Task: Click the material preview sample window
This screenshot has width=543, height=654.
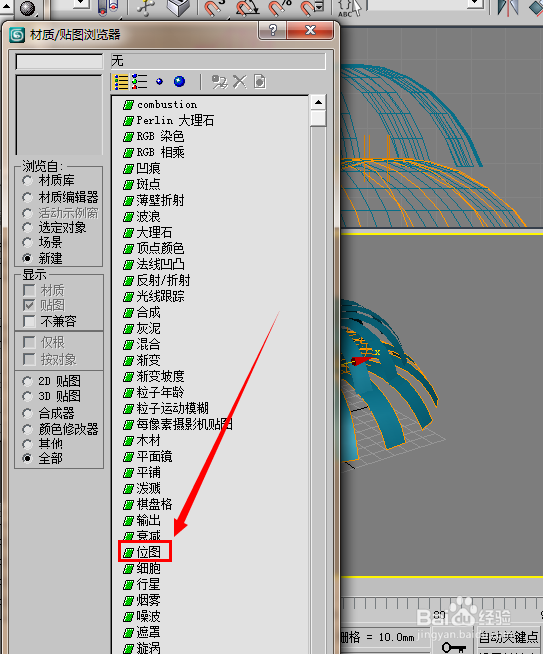Action: [59, 115]
